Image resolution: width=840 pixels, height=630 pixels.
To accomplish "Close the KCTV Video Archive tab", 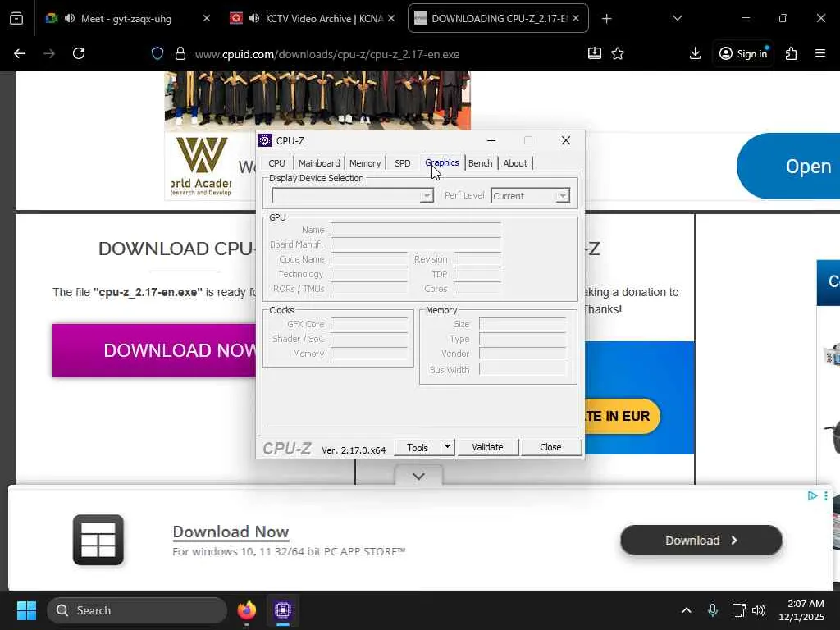I will (391, 18).
